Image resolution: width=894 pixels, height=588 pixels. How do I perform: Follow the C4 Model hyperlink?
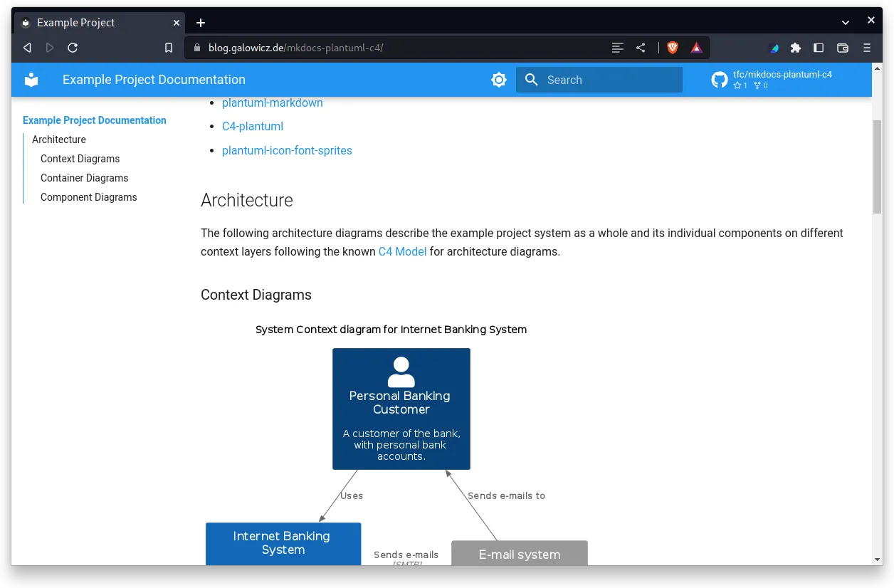402,251
